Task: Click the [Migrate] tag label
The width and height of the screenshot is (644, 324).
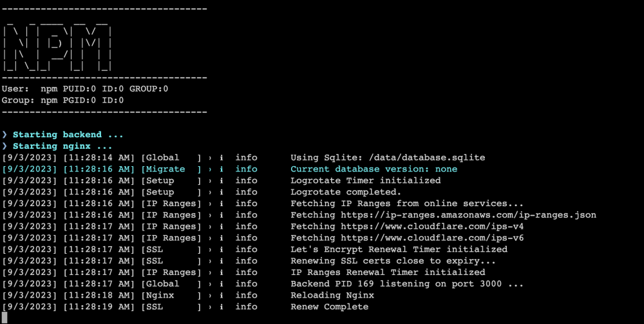Action: coord(171,169)
